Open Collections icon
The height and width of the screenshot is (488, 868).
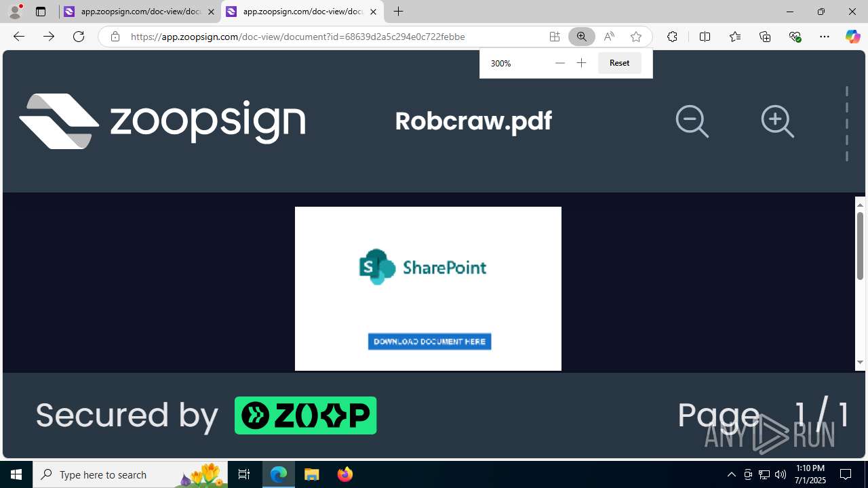coord(765,37)
